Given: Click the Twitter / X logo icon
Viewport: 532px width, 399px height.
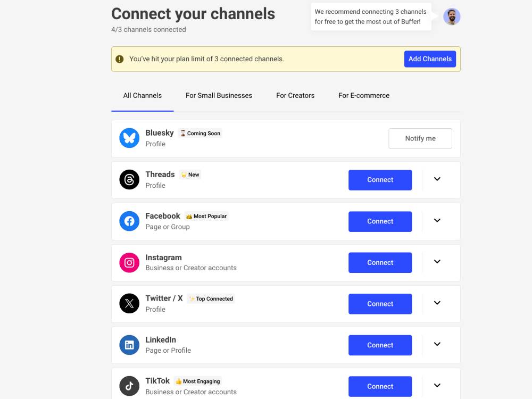Looking at the screenshot, I should point(129,303).
